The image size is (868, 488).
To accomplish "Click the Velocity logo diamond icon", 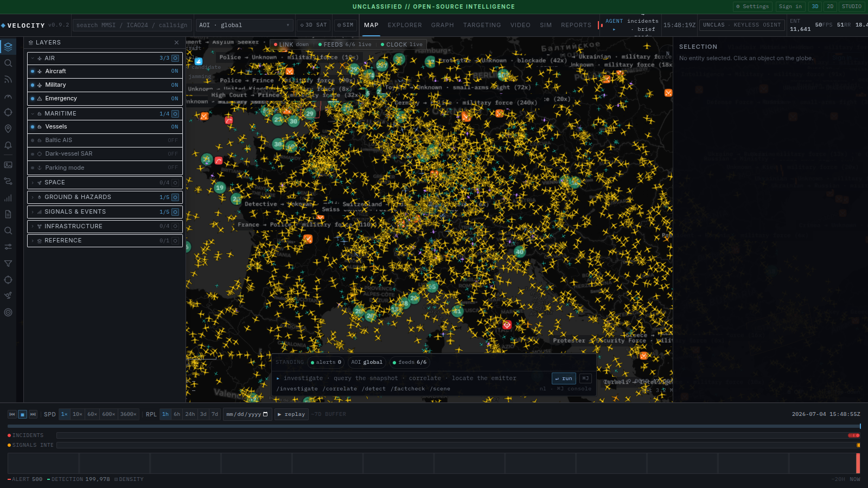I will click(x=3, y=25).
